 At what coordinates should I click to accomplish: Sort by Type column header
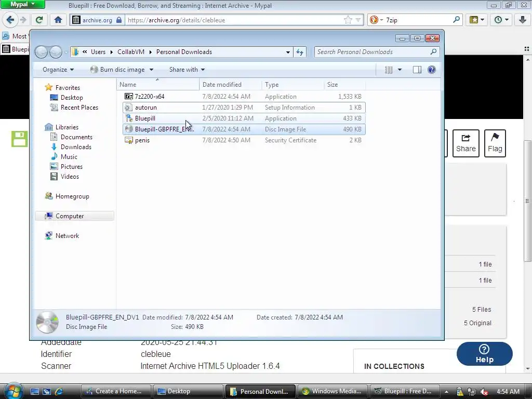(293, 85)
